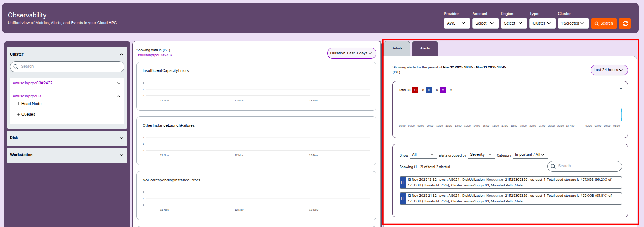
Task: Click the red C critical severity badge
Action: pyautogui.click(x=415, y=90)
